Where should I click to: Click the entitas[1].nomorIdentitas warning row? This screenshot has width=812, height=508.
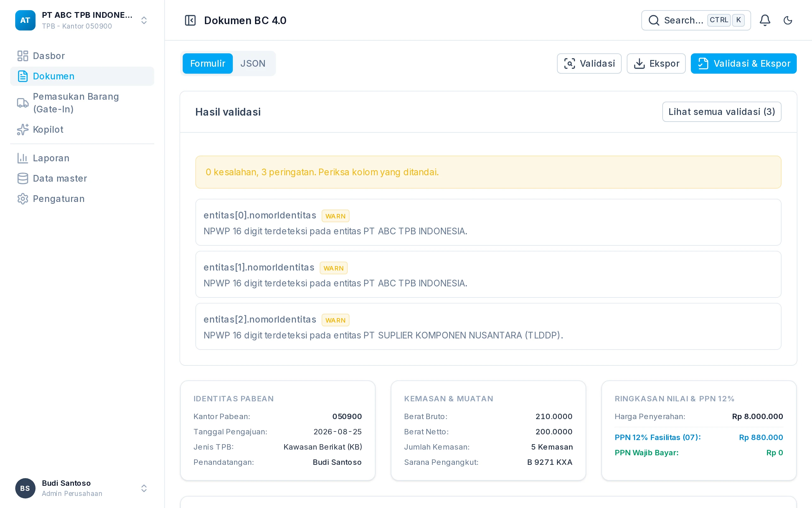click(x=488, y=275)
